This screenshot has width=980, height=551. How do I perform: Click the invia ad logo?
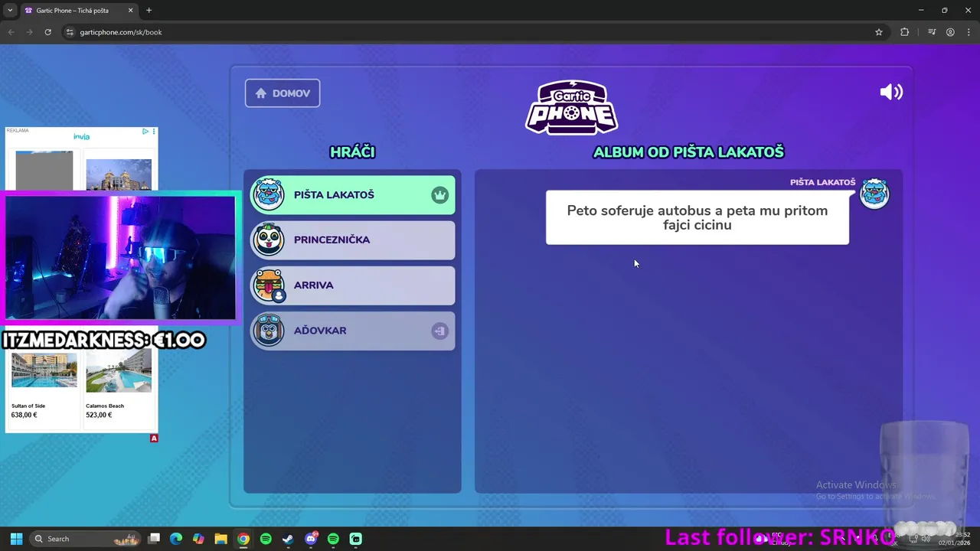[x=81, y=136]
